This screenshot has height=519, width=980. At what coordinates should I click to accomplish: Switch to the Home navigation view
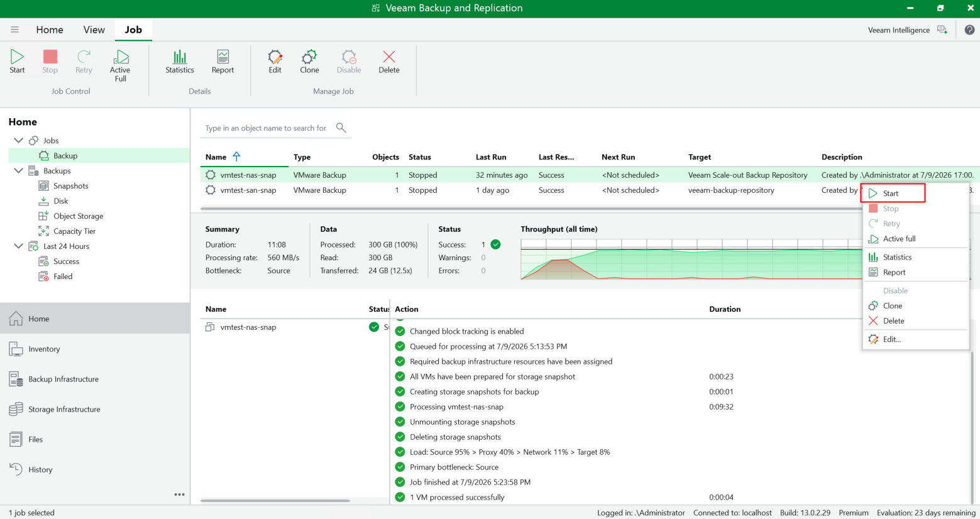[x=95, y=319]
